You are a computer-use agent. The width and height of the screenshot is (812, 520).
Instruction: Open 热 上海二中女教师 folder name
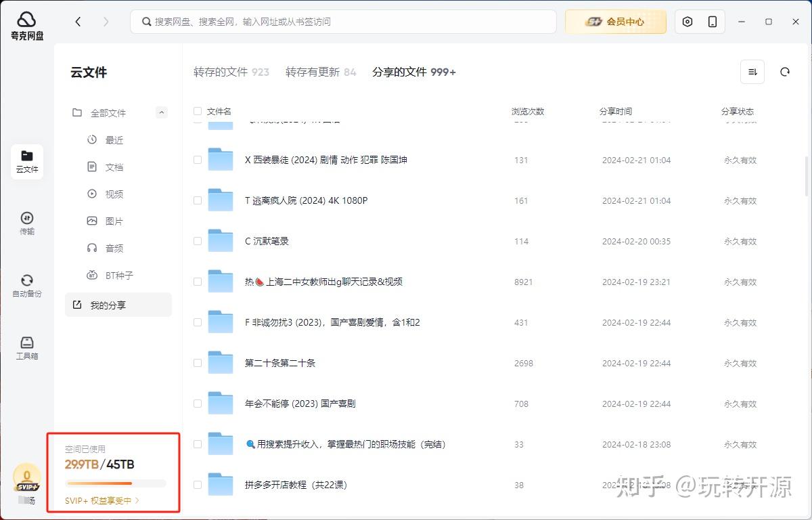[x=324, y=282]
